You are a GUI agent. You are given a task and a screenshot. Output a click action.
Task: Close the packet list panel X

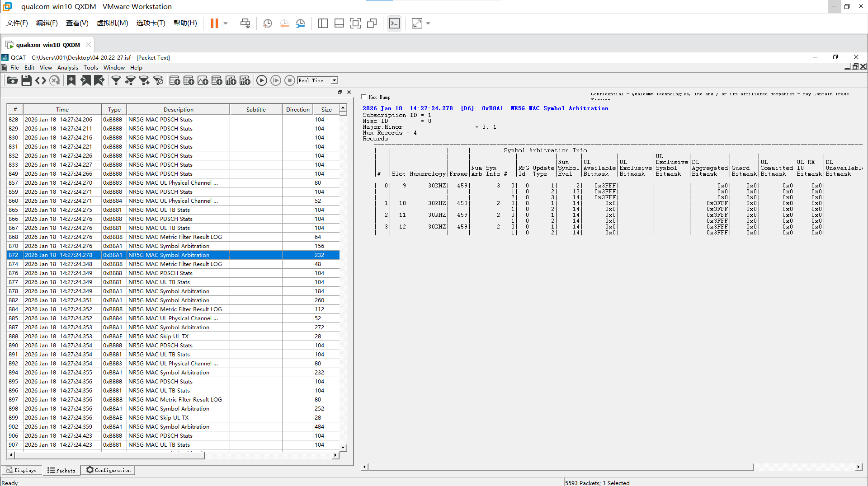pos(349,92)
